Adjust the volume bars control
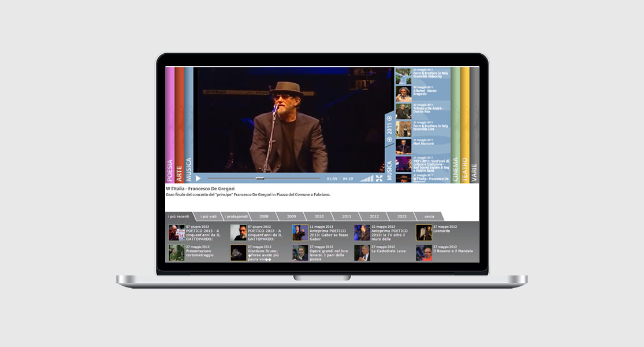Image resolution: width=644 pixels, height=347 pixels. coord(367,179)
